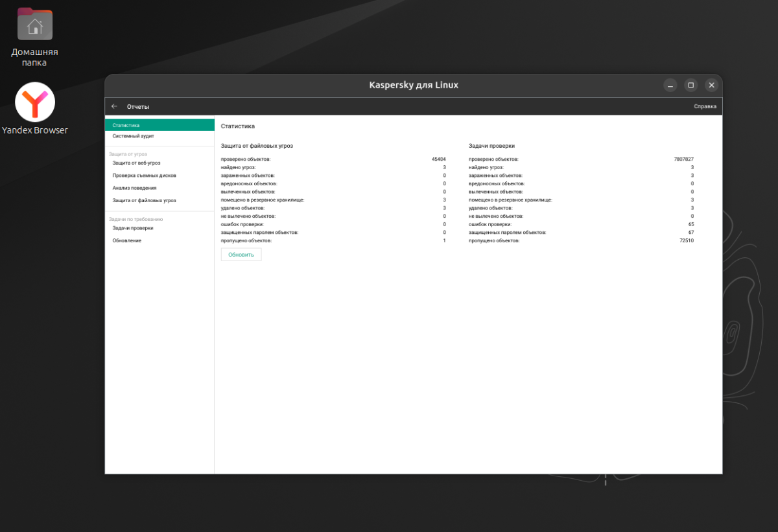
Task: Open the Обновление report in sidebar
Action: pyautogui.click(x=126, y=240)
